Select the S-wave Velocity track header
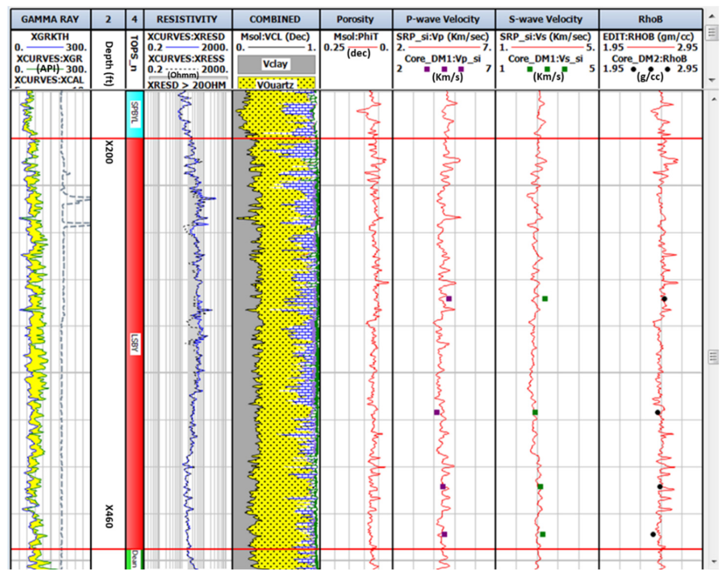Image resolution: width=728 pixels, height=579 pixels. tap(546, 19)
